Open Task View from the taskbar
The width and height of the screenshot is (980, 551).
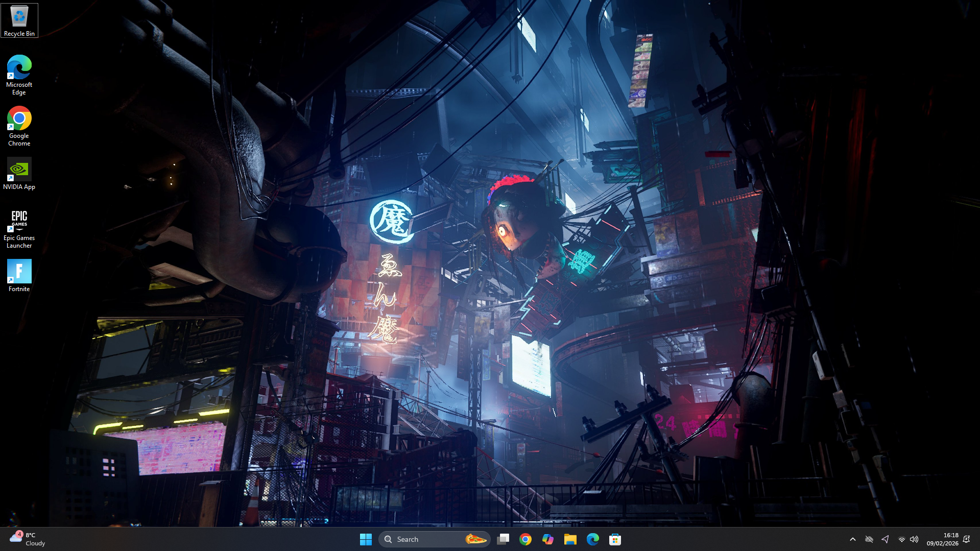pyautogui.click(x=503, y=539)
